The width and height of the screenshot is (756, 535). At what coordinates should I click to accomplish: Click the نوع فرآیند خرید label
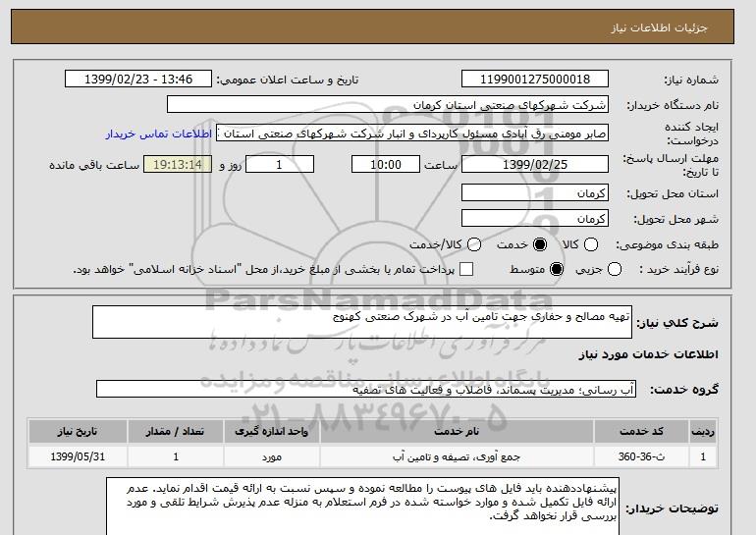678,269
